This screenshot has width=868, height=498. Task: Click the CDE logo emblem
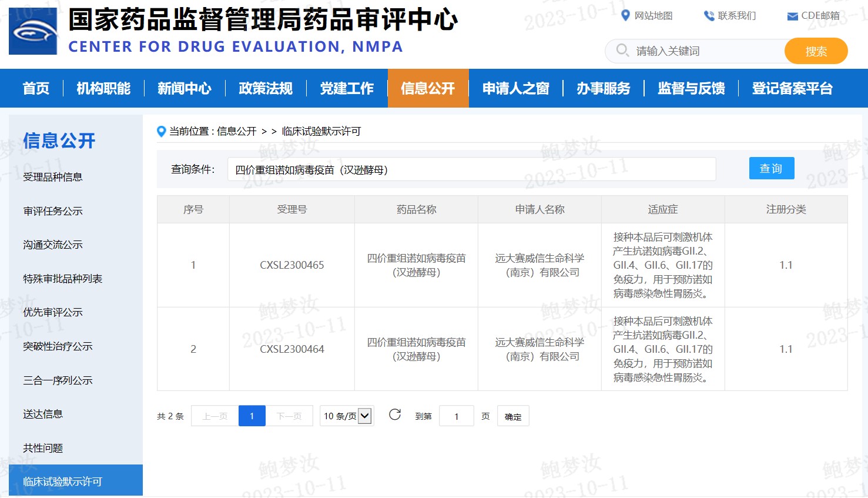[x=33, y=31]
